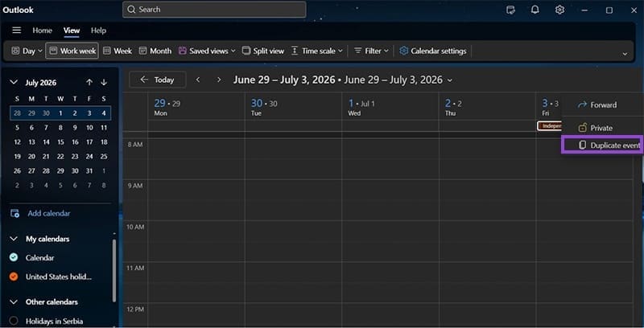This screenshot has width=644, height=328.
Task: Enable the Holidays in Serbia calendar
Action: 14,321
